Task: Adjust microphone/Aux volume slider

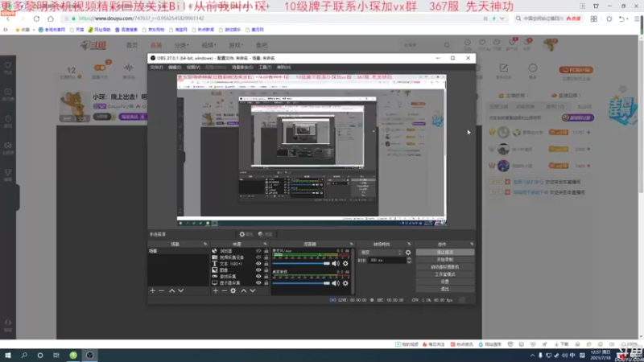Action: click(301, 264)
